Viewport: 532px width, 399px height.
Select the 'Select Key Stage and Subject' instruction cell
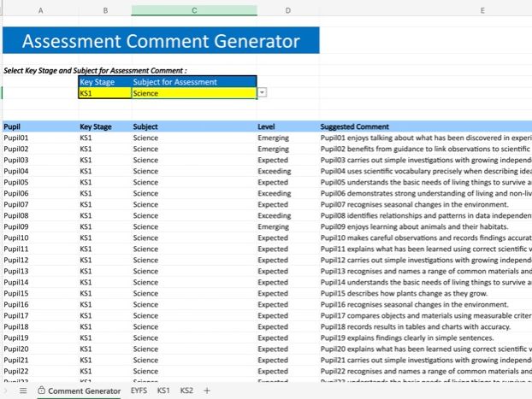point(95,71)
